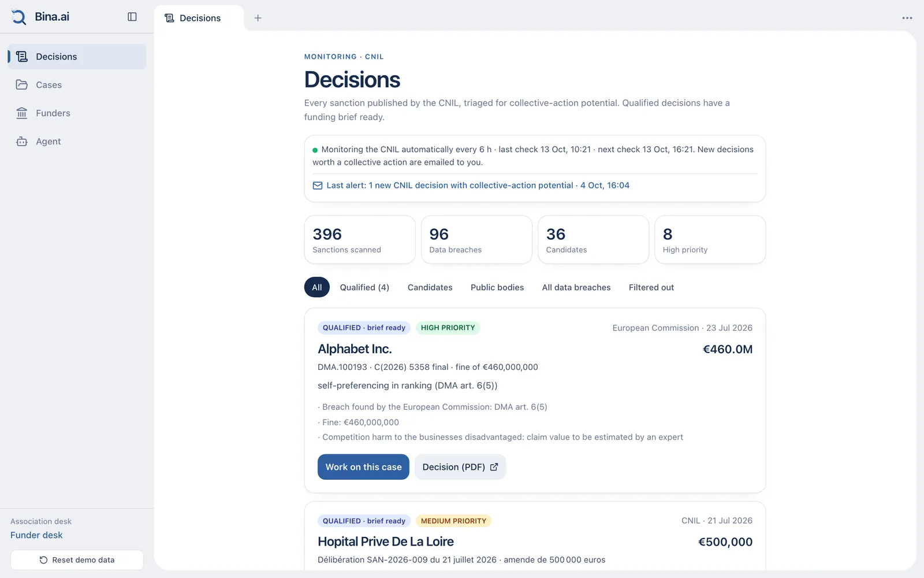Open Agent in the sidebar
Screen dimensions: 924x578
(77, 142)
